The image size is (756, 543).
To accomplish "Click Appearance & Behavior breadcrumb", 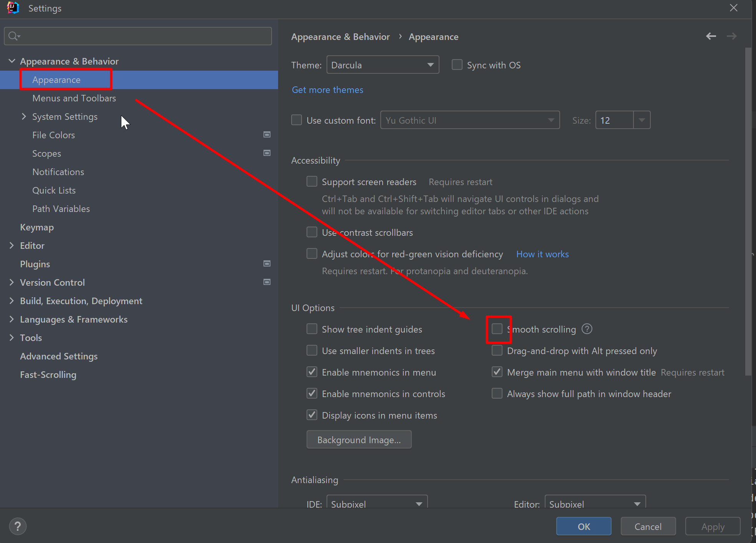I will click(340, 36).
